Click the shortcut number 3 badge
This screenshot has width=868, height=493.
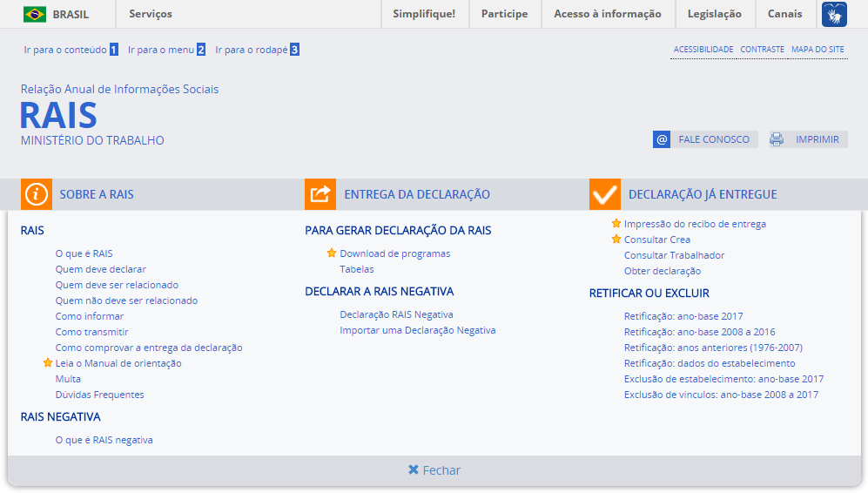(294, 50)
